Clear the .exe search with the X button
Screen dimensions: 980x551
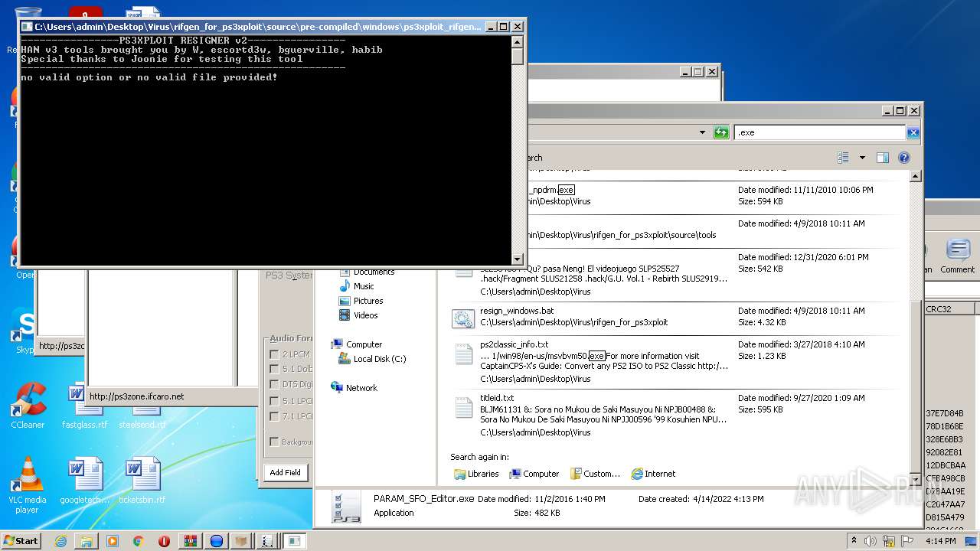tap(913, 132)
